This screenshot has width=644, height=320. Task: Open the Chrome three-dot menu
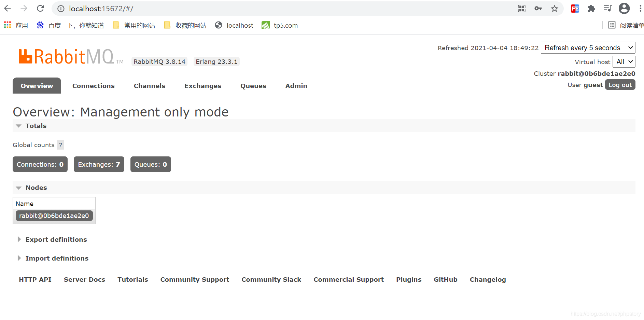coord(640,9)
